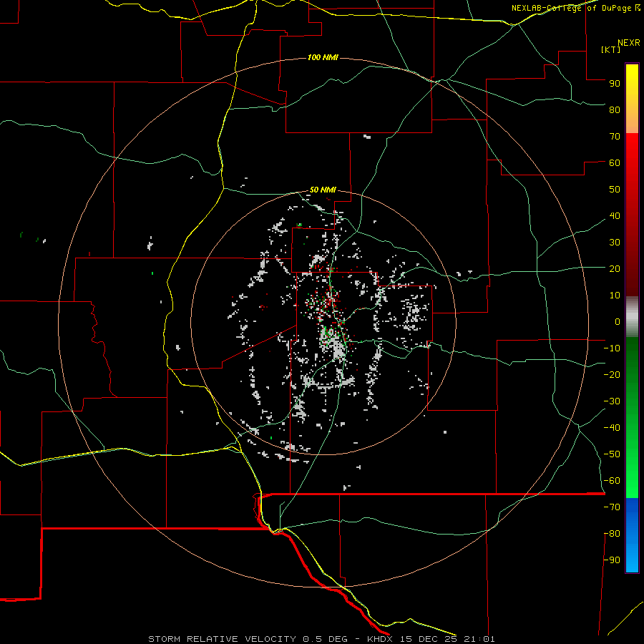Click the "0.5 DEG" elevation text in the footer

[x=326, y=639]
